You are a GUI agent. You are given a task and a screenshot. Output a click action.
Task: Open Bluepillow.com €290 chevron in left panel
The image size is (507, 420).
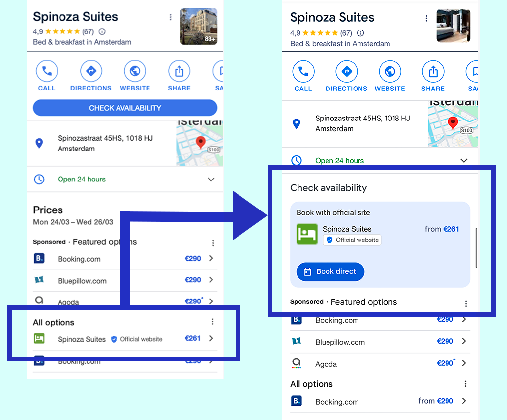click(211, 280)
